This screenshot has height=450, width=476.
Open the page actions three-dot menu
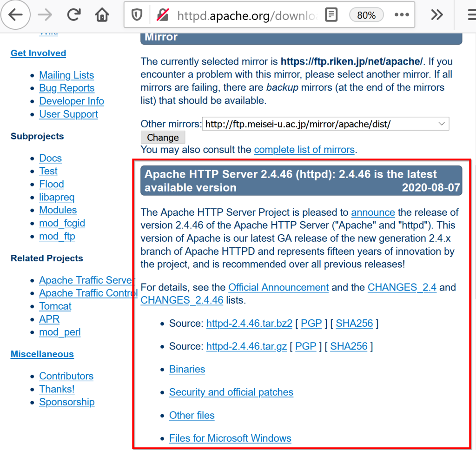(401, 15)
